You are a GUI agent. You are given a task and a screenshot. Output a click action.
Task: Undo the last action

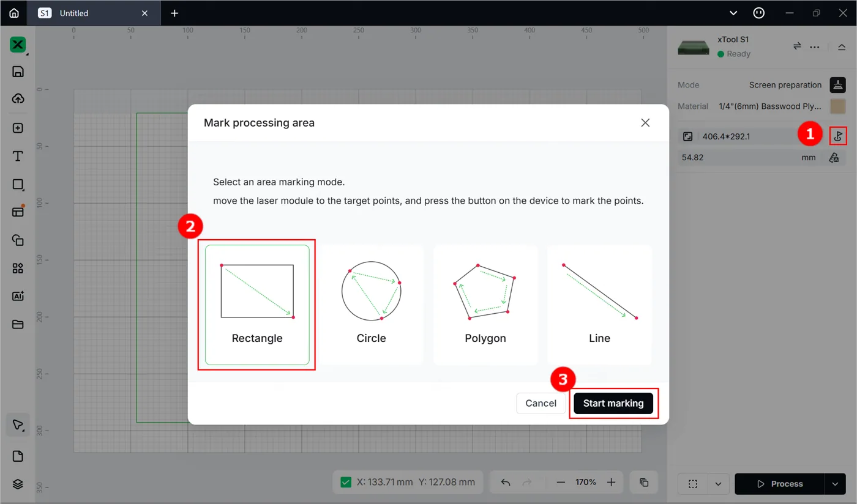click(x=506, y=483)
